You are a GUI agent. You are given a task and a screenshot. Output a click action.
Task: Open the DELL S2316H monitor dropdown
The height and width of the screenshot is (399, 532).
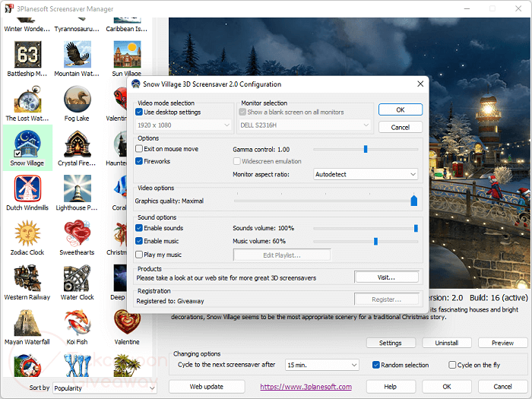coord(304,125)
